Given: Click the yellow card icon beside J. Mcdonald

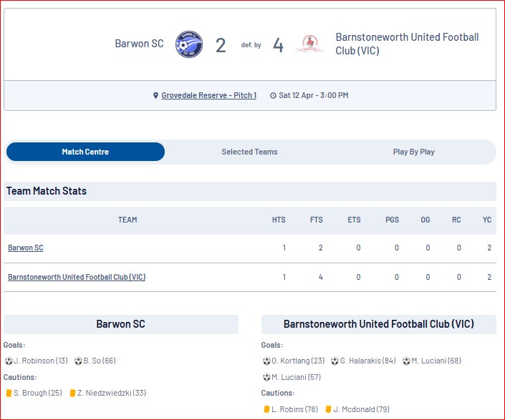Looking at the screenshot, I should pos(328,409).
